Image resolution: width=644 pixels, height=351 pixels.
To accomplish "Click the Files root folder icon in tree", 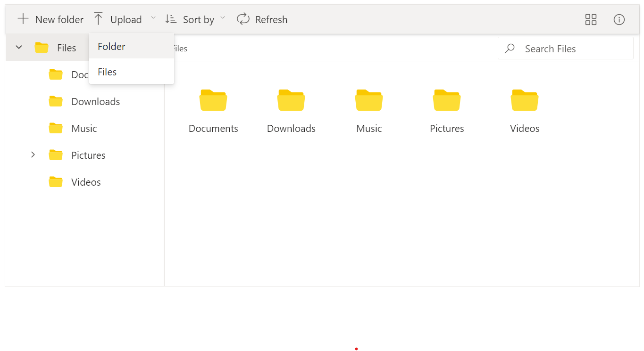I will tap(42, 48).
